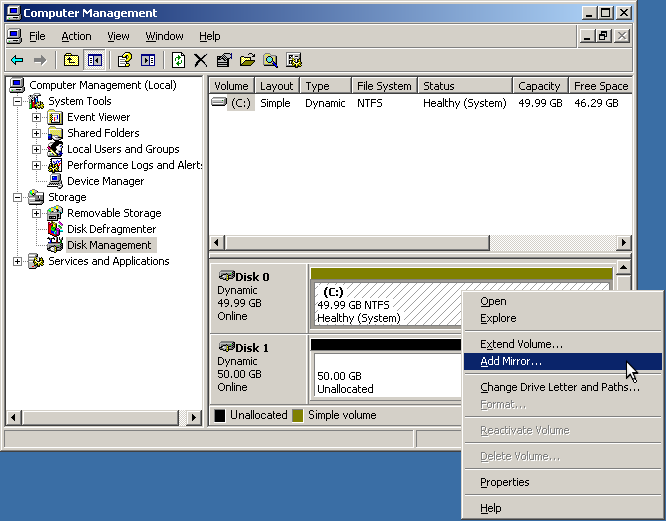The height and width of the screenshot is (521, 666).
Task: Select the Device Manager tree icon
Action: [55, 181]
